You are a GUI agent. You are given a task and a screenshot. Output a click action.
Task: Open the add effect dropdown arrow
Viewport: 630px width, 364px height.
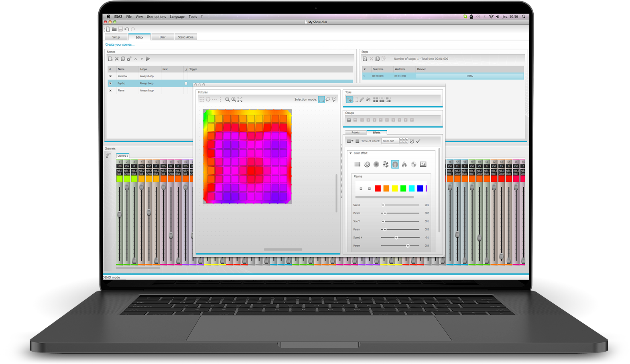point(352,141)
